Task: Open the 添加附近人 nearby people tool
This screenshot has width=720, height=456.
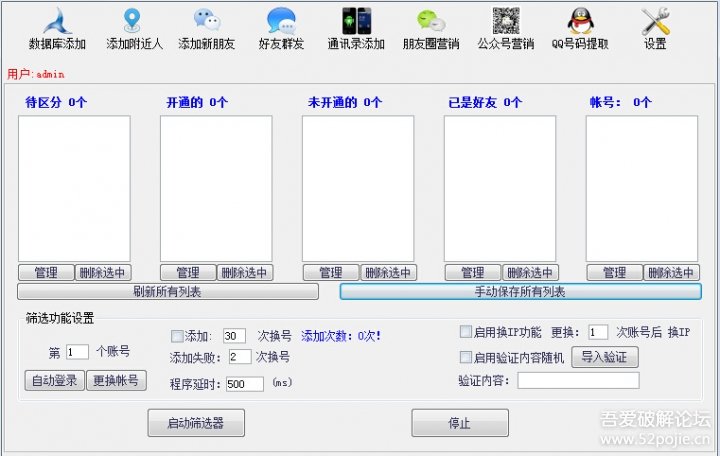Action: (x=134, y=29)
